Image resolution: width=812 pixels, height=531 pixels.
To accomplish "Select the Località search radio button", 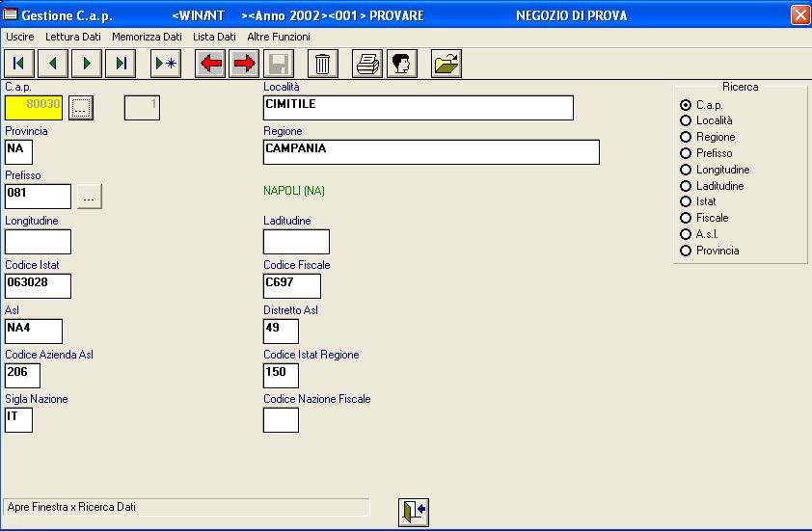I will (686, 120).
